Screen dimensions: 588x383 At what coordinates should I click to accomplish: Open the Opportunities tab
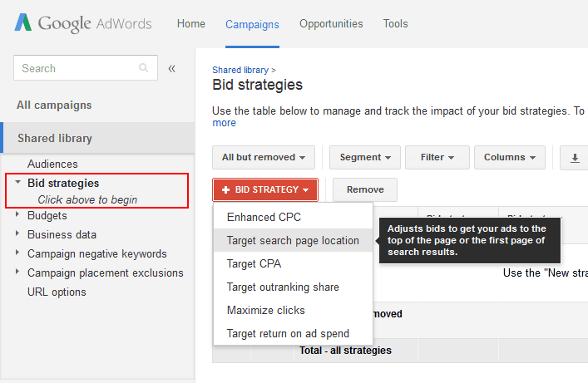point(331,23)
